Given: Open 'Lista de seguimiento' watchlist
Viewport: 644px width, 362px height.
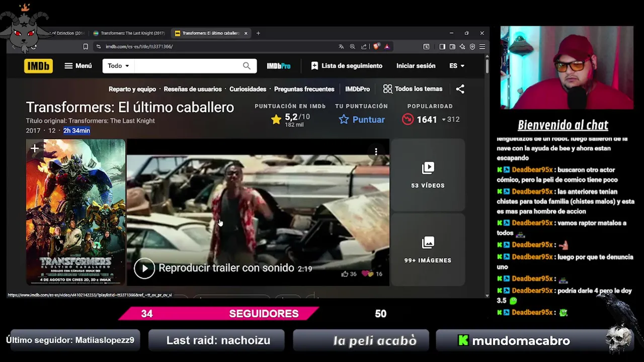Looking at the screenshot, I should [347, 66].
